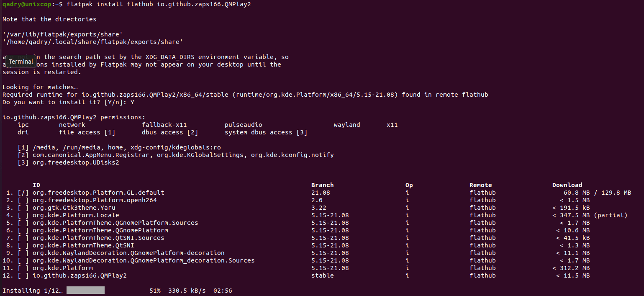644x296 pixels.
Task: Click the '60.8 MB / 129.8 MB' download size
Action: coord(598,193)
